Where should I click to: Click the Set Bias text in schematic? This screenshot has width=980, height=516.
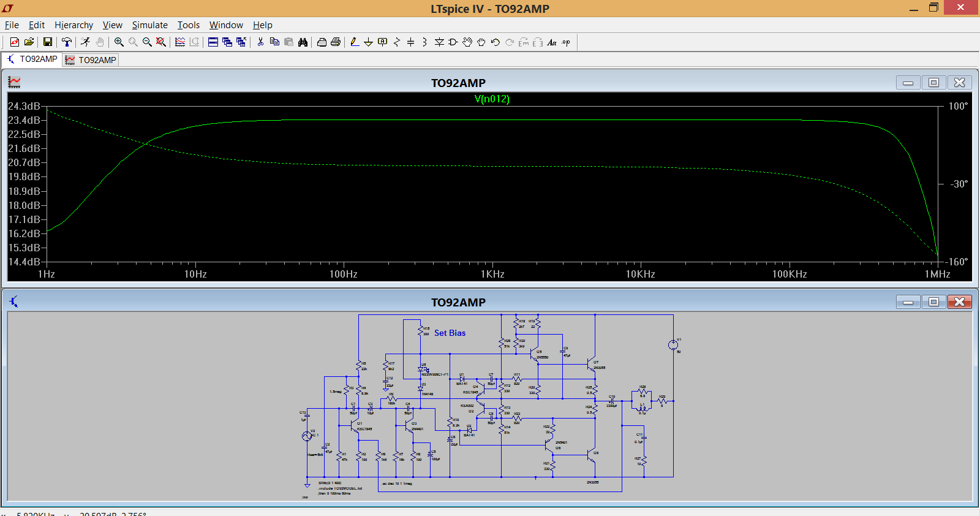(450, 333)
